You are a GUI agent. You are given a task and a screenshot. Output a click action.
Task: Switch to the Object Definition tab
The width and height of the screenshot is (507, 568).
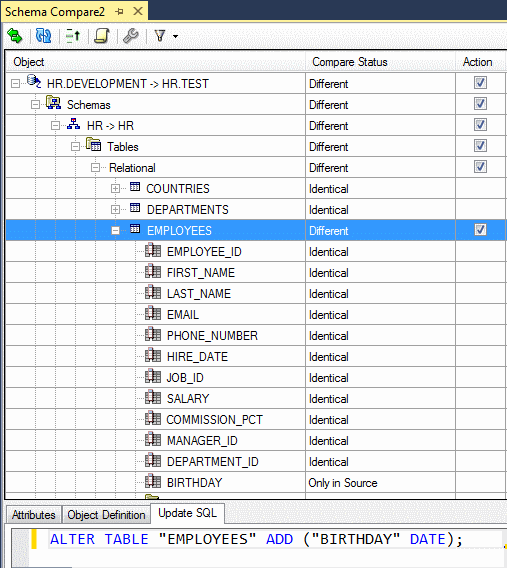point(106,515)
